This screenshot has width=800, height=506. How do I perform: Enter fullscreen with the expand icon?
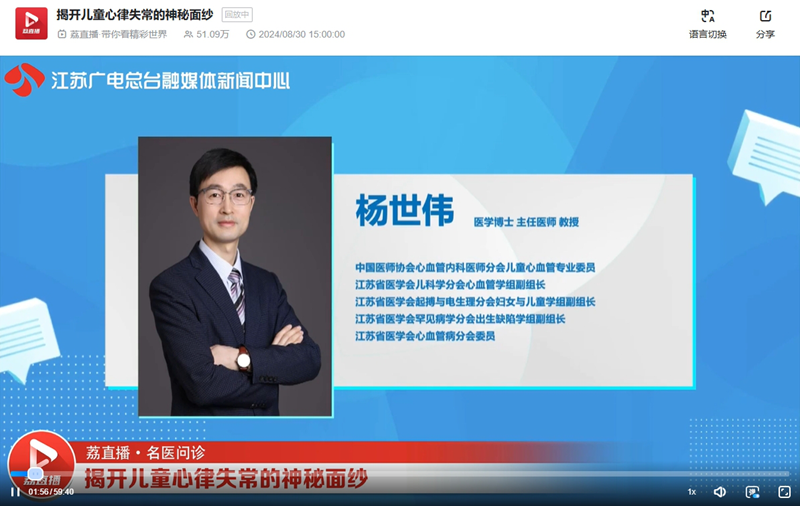784,492
